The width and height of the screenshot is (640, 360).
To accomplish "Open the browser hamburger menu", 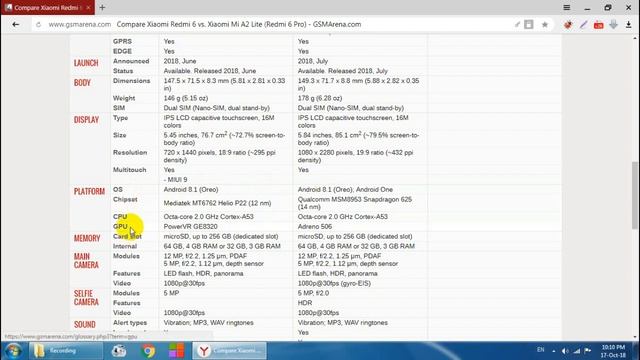I will (567, 7).
